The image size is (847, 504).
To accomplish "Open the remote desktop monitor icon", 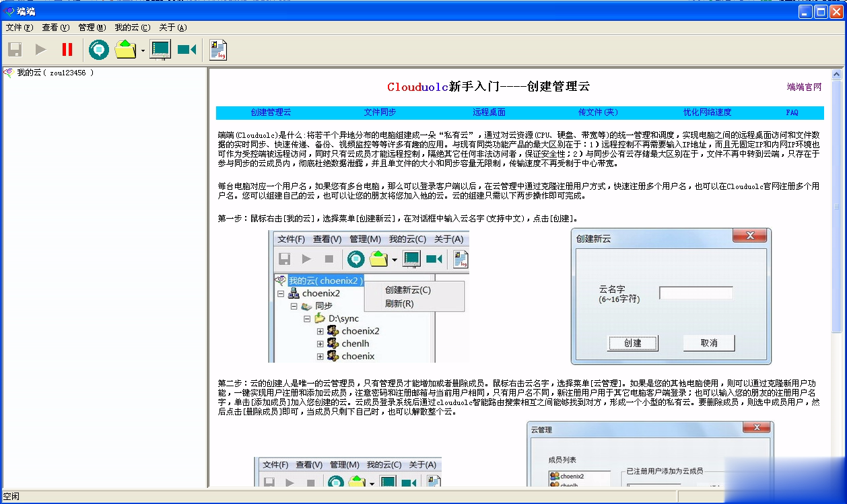I will 160,49.
